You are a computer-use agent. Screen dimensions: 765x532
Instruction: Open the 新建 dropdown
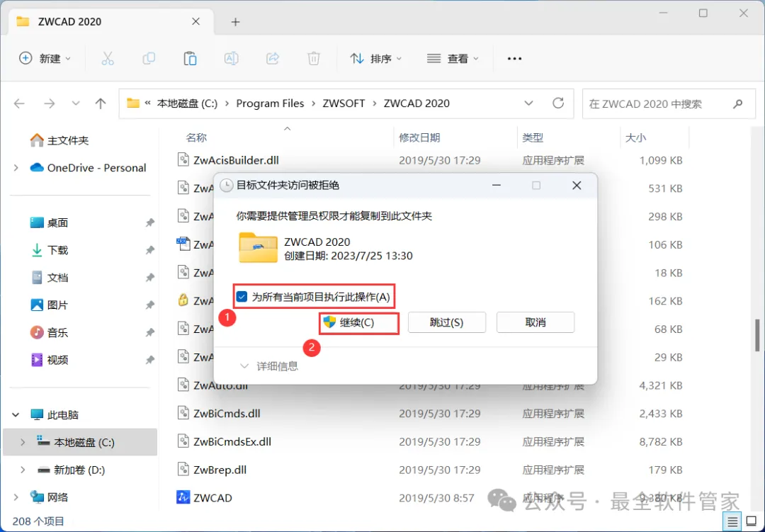[x=45, y=59]
